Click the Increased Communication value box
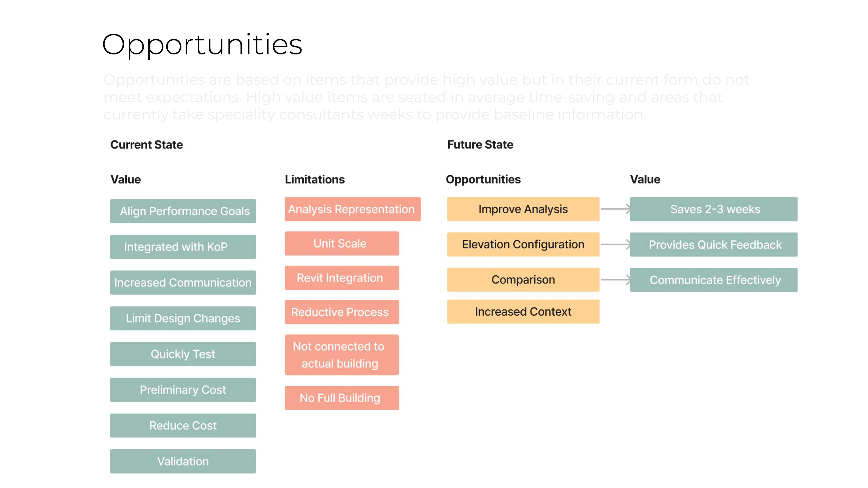 [x=183, y=282]
